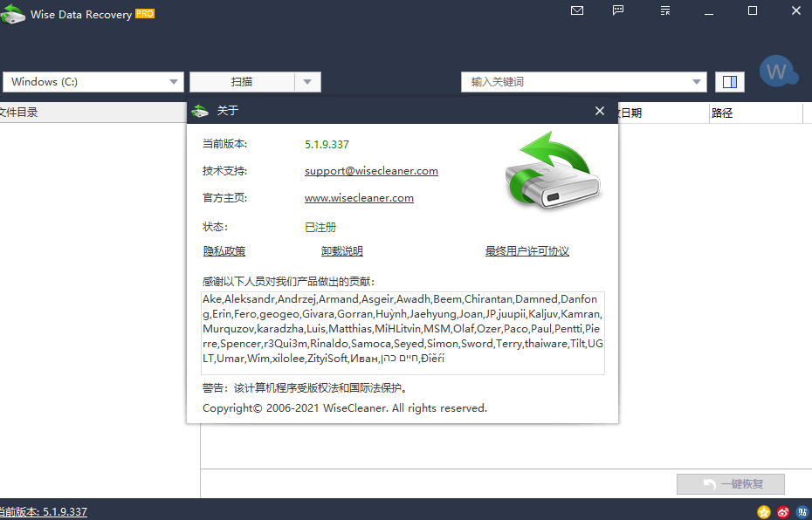Visit the www.wisecleaner.com homepage link

[x=358, y=198]
